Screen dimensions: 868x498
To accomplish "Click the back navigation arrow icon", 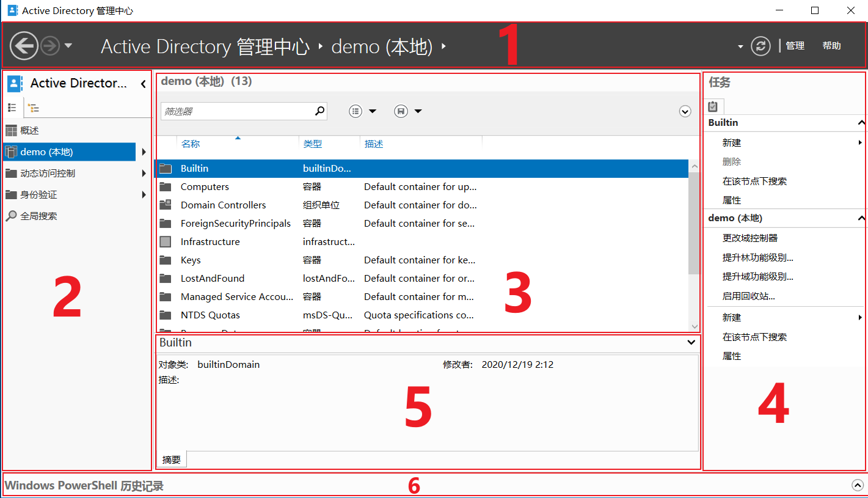I will pyautogui.click(x=24, y=46).
